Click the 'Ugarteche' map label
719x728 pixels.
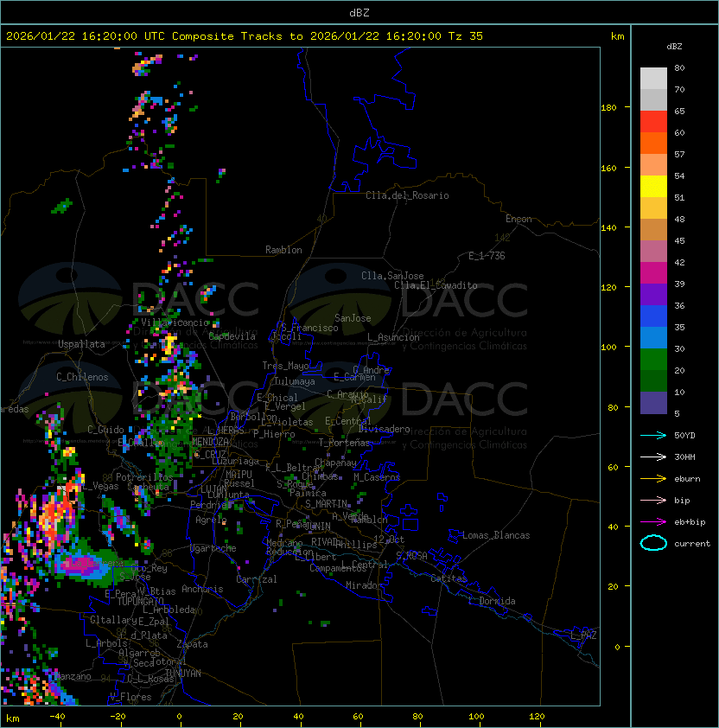(213, 548)
